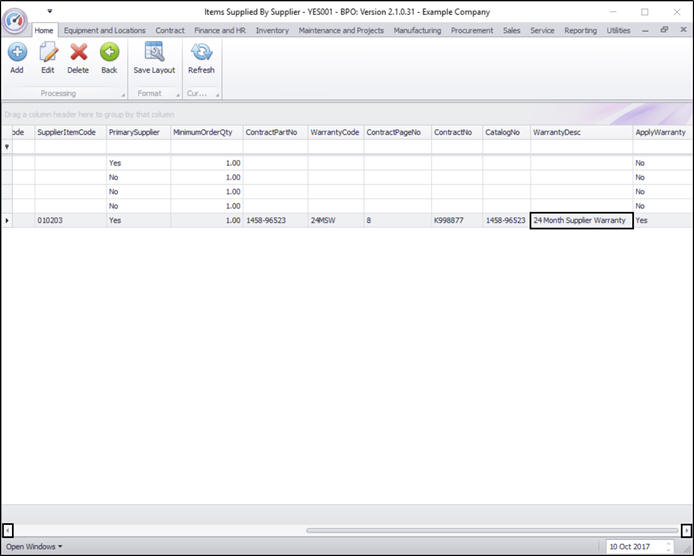The width and height of the screenshot is (694, 556).
Task: Open the quick access toolbar dropdown arrow
Action: pos(50,11)
